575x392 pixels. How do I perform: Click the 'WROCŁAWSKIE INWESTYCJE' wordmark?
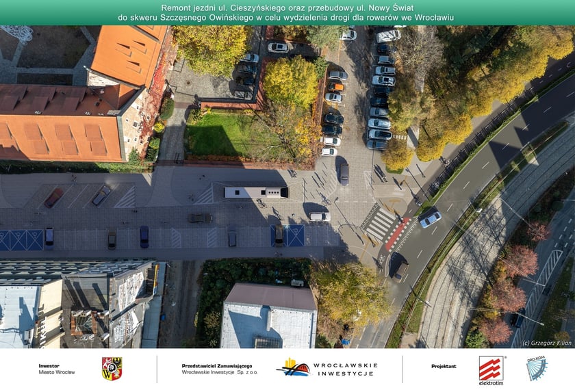(x=345, y=369)
